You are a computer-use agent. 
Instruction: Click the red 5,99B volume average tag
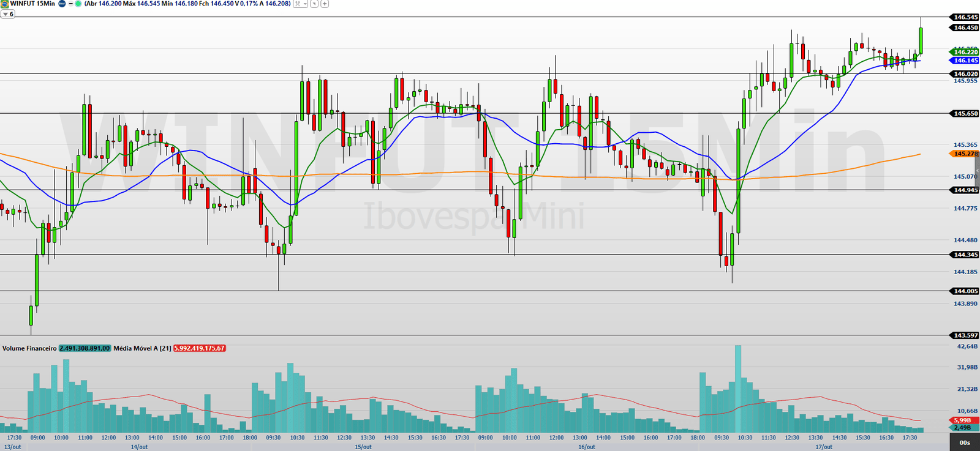962,420
